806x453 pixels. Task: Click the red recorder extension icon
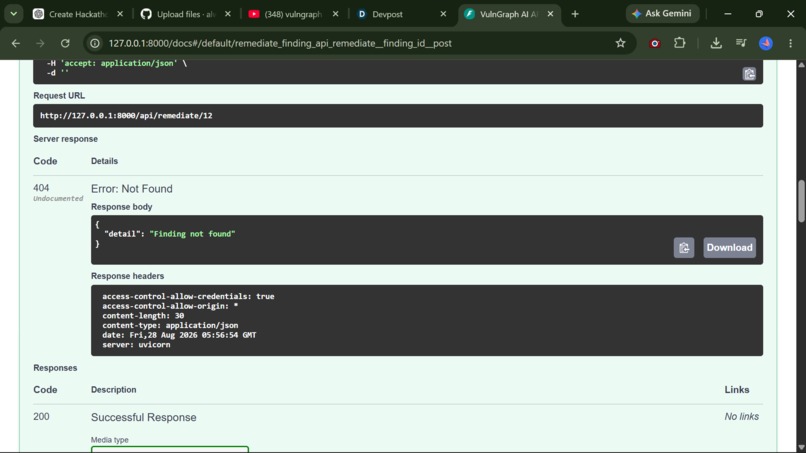[654, 43]
